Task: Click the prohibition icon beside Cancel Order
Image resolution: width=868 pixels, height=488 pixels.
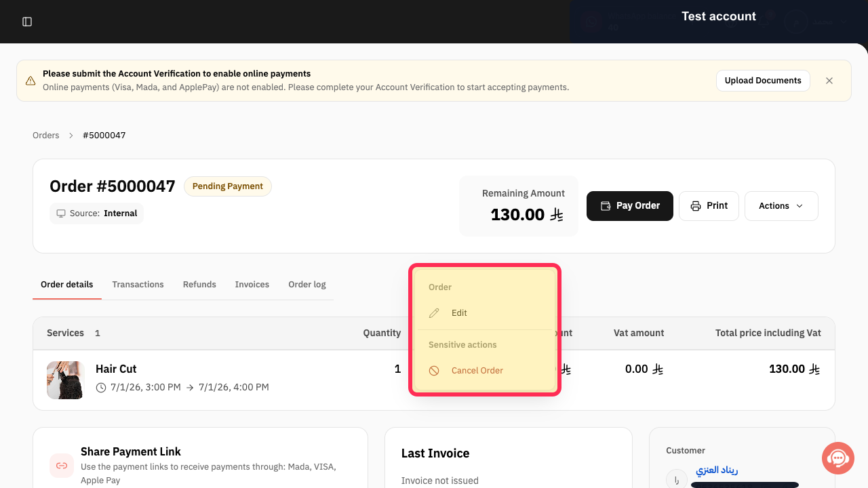Action: coord(435,371)
